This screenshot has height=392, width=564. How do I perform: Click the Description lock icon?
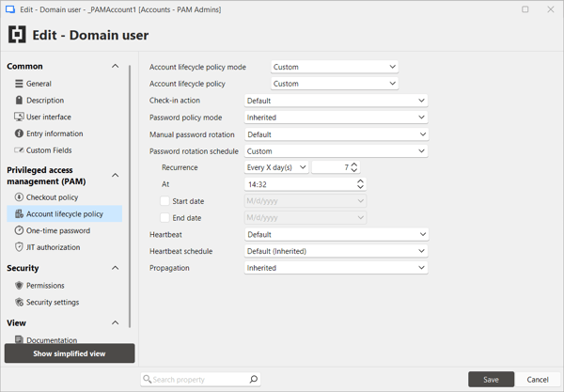19,100
